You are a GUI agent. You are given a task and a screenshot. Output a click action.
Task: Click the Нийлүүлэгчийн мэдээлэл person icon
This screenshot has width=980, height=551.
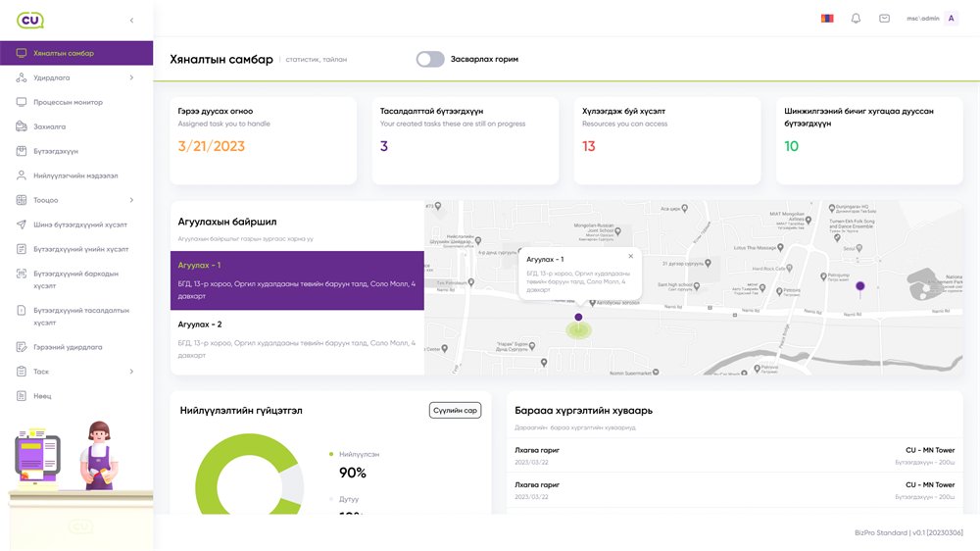[22, 175]
